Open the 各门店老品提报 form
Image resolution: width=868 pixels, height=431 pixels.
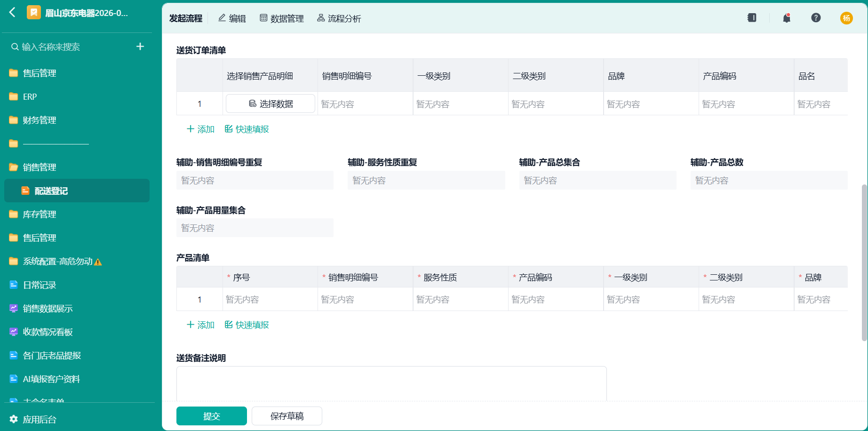pyautogui.click(x=77, y=355)
